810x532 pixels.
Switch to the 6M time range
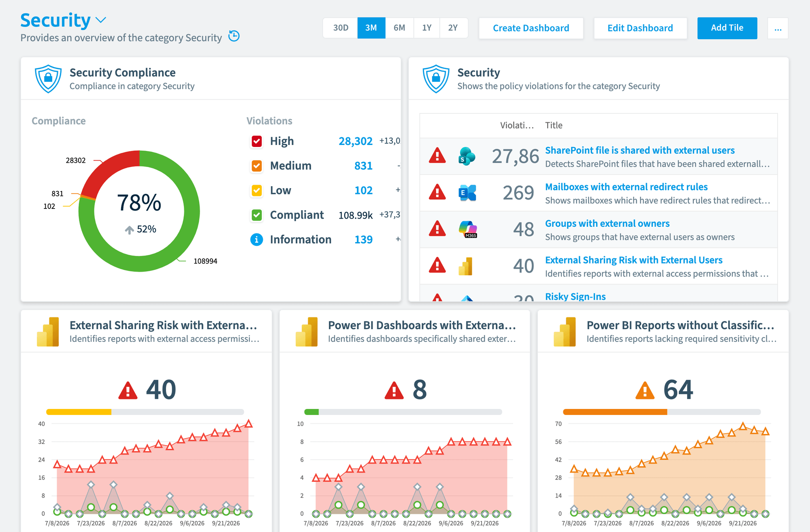click(x=399, y=28)
